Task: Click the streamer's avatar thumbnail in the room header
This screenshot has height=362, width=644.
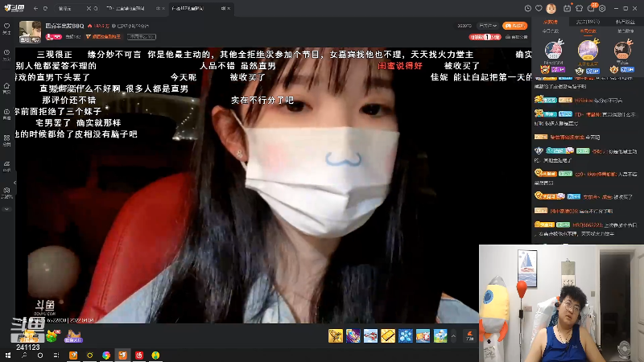Action: (30, 32)
